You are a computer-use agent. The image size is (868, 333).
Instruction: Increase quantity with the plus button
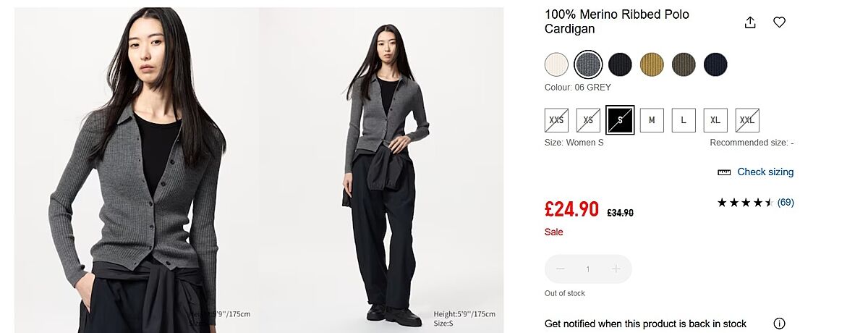click(616, 269)
